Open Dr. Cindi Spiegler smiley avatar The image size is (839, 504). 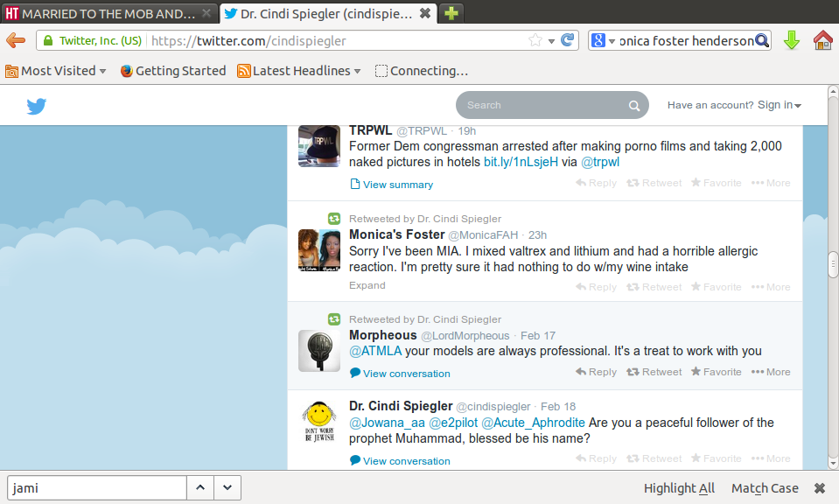[319, 422]
